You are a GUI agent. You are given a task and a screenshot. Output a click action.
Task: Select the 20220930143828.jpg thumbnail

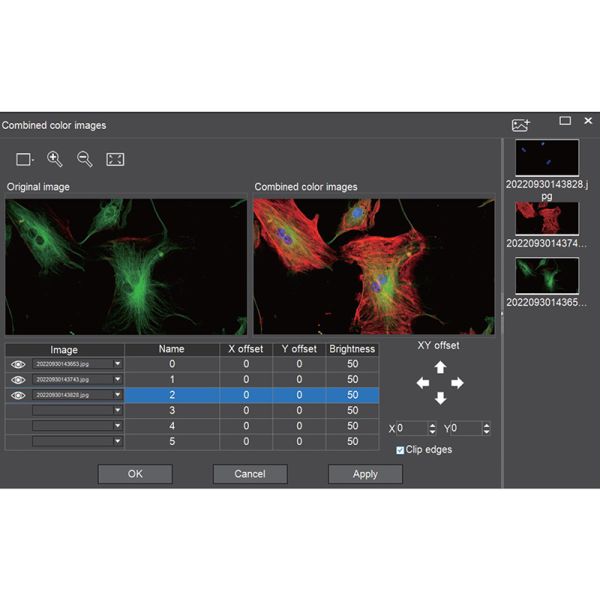pyautogui.click(x=547, y=158)
